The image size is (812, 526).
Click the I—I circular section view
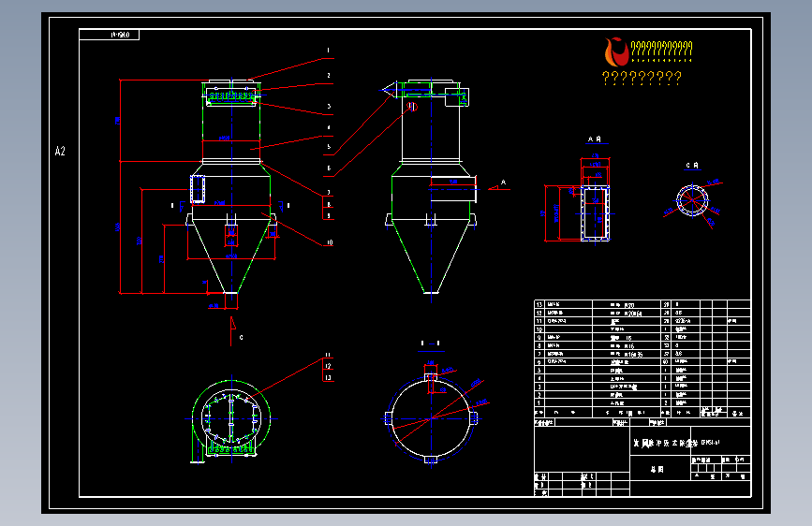(431, 418)
